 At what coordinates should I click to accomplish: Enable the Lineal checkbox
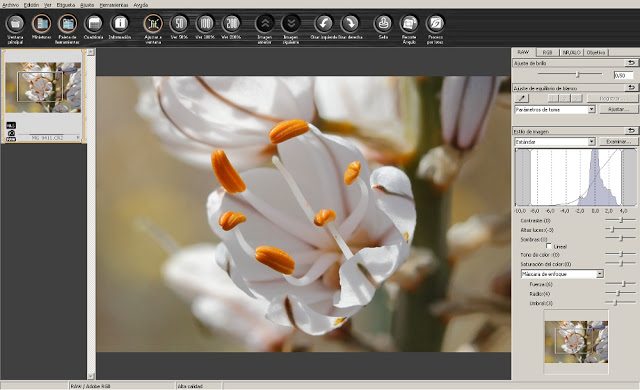pos(549,246)
